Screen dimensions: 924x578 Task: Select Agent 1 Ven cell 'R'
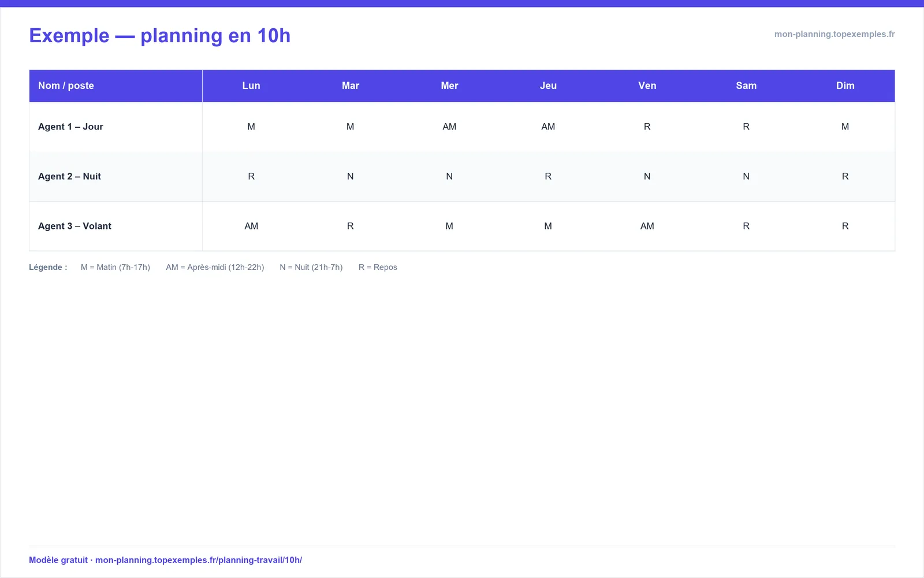[x=647, y=127]
